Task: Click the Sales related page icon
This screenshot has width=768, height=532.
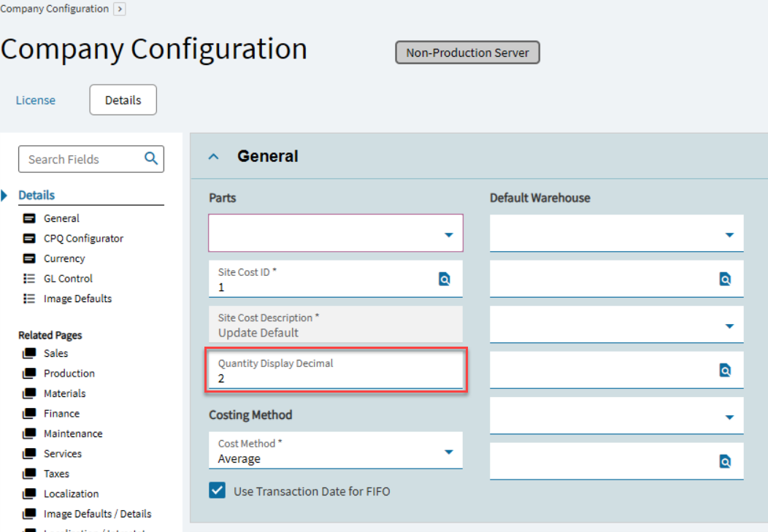Action: click(29, 353)
